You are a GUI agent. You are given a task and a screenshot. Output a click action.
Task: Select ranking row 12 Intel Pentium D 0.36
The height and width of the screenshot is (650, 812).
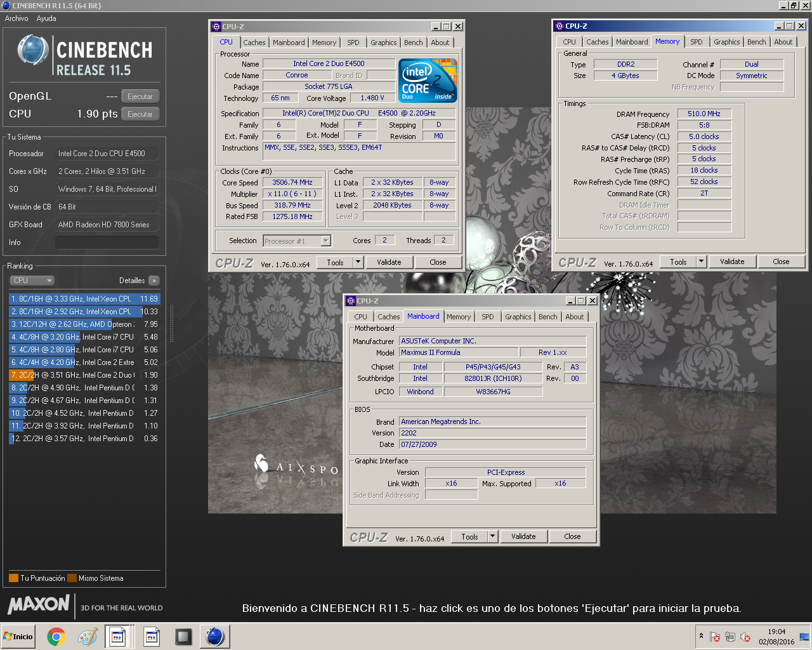[84, 439]
